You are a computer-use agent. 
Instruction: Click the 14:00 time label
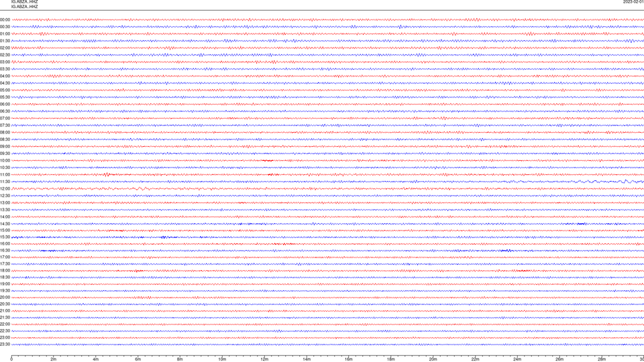5,217
